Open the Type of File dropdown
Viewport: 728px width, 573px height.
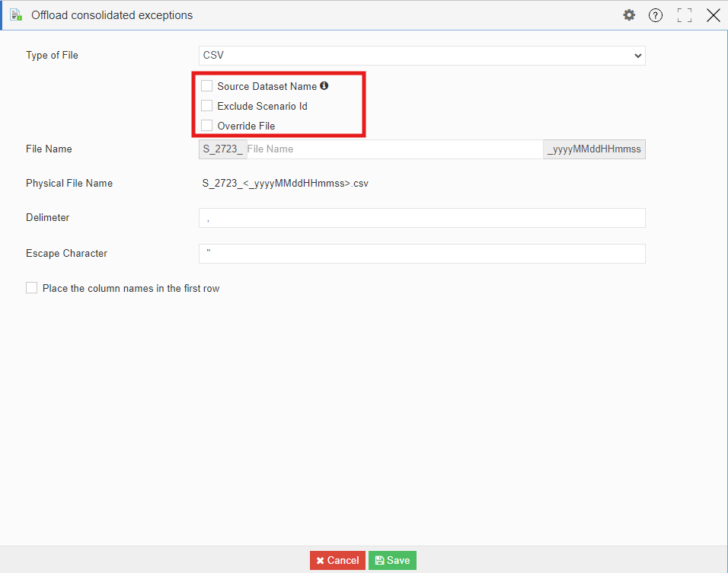(422, 56)
